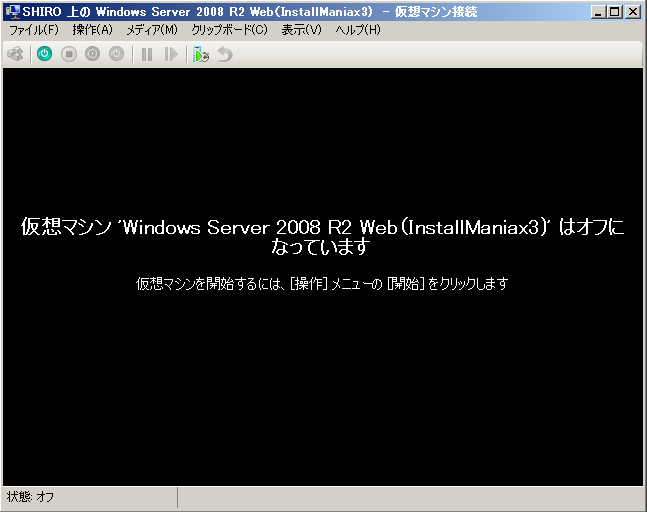Image resolution: width=647 pixels, height=512 pixels.
Task: Close the virtual machine connection window
Action: click(633, 12)
